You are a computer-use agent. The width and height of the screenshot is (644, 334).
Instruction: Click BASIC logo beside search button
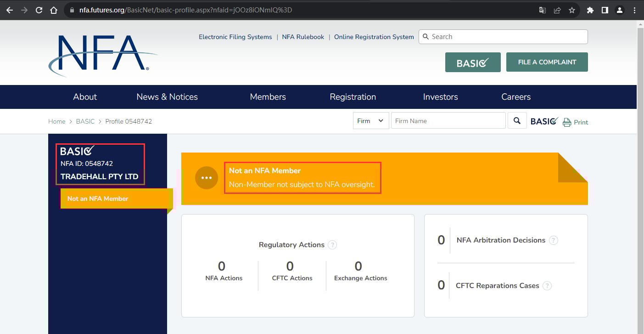(x=544, y=121)
